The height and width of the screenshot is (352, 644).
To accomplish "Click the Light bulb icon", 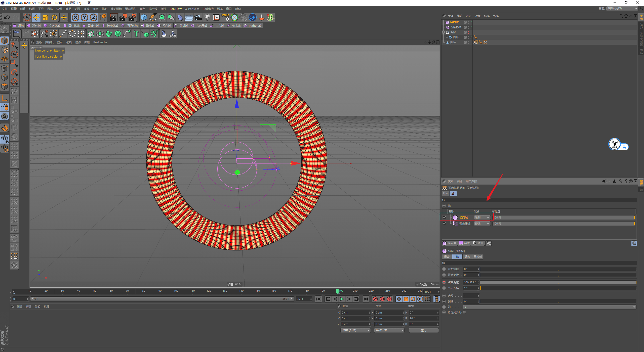I will click(207, 17).
